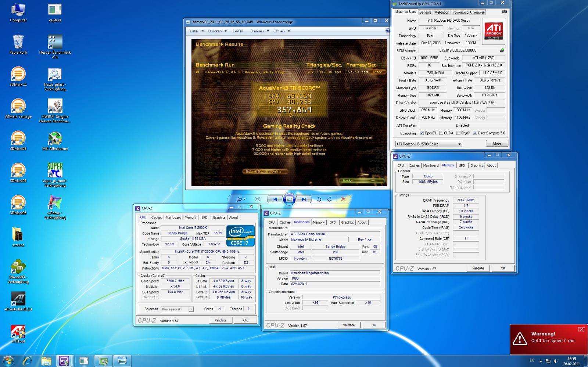Click the DE language indicator
This screenshot has width=588, height=367.
pyautogui.click(x=532, y=360)
